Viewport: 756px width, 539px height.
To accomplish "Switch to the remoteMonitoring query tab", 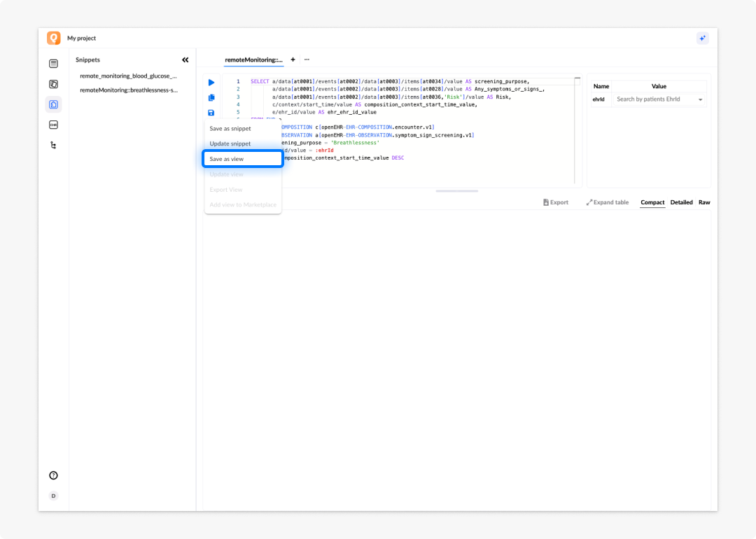I will tap(253, 59).
